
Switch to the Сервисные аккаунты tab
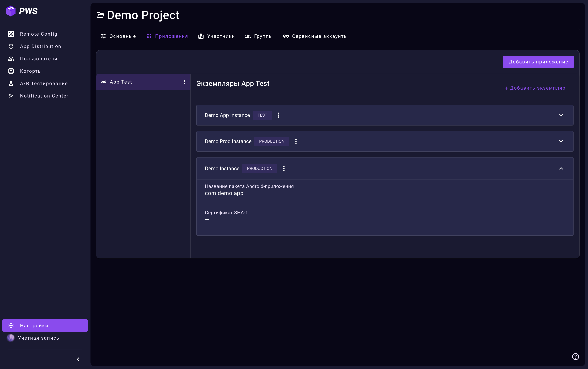[315, 36]
